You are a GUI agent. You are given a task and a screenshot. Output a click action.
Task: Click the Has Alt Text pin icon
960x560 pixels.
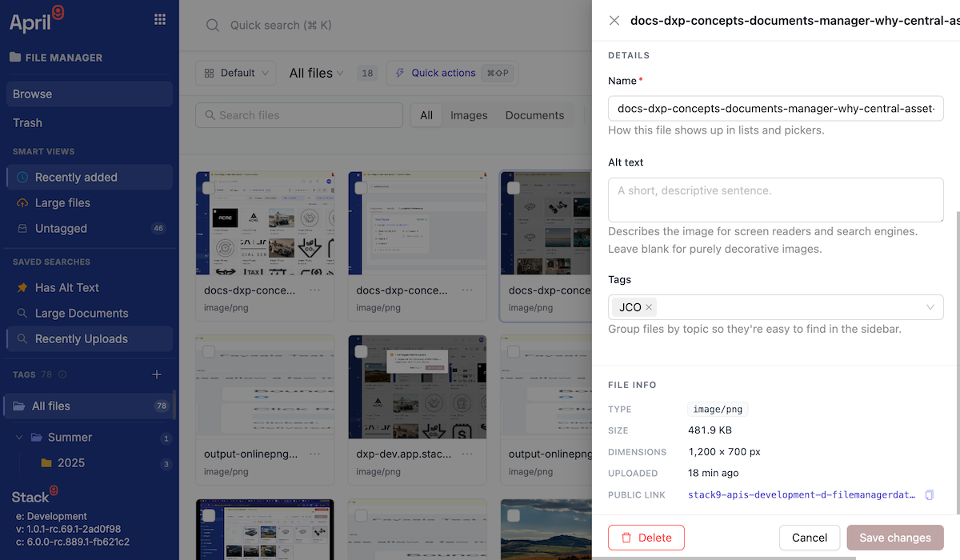22,287
